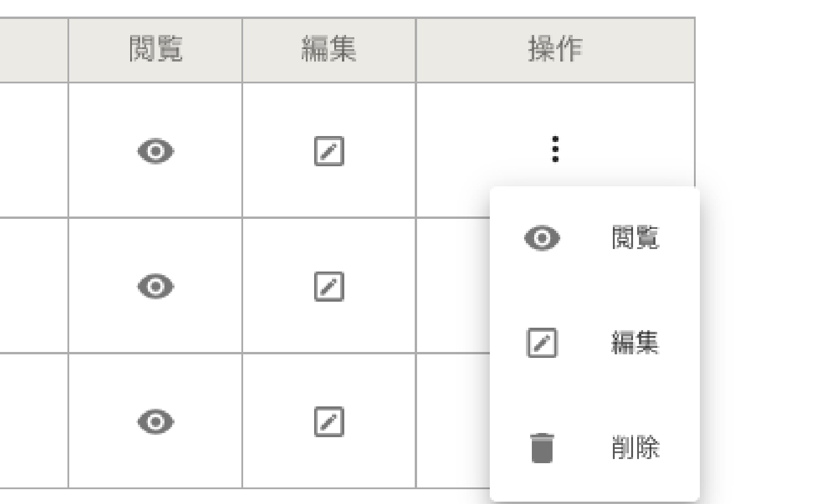Viewport: 817px width, 504px height.
Task: Click the pencil edit icon in third row
Action: (x=329, y=421)
